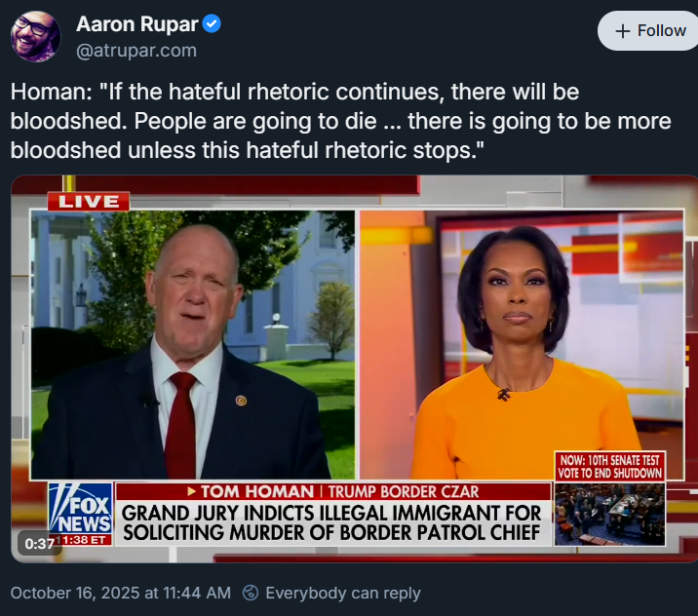Follow Aaron Rupar

click(x=649, y=31)
